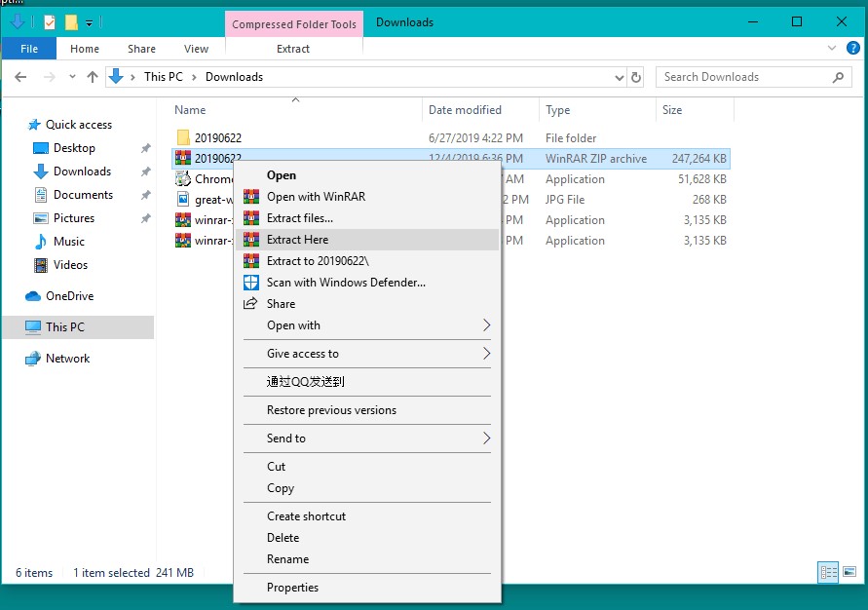Click the OneDrive cloud icon
Image resolution: width=868 pixels, height=610 pixels.
(33, 296)
